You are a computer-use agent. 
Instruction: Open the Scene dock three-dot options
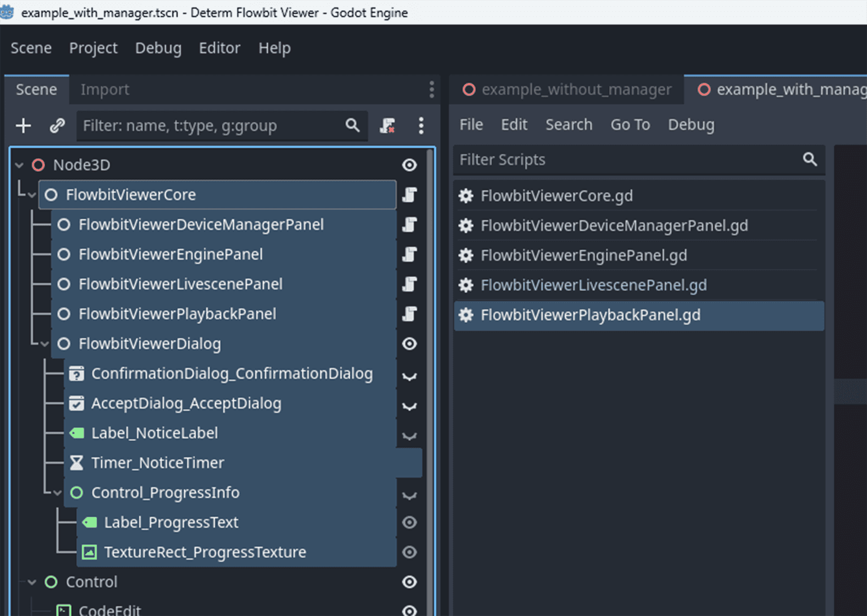[432, 89]
